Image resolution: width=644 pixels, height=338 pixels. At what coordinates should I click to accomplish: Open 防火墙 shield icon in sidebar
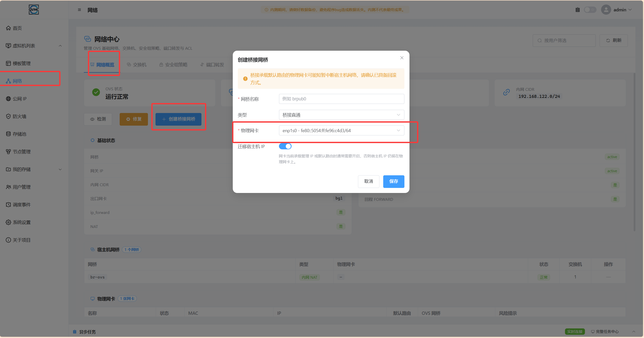point(8,116)
